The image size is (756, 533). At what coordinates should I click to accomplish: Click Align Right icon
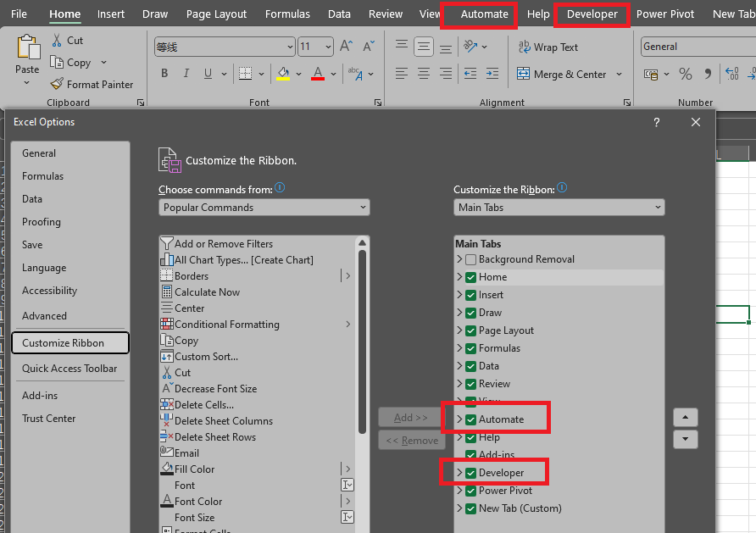[446, 73]
